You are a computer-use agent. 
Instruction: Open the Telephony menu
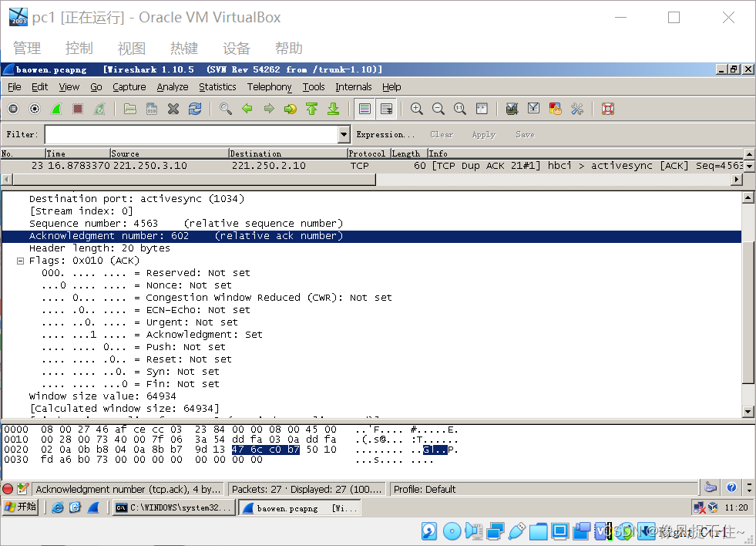(270, 87)
